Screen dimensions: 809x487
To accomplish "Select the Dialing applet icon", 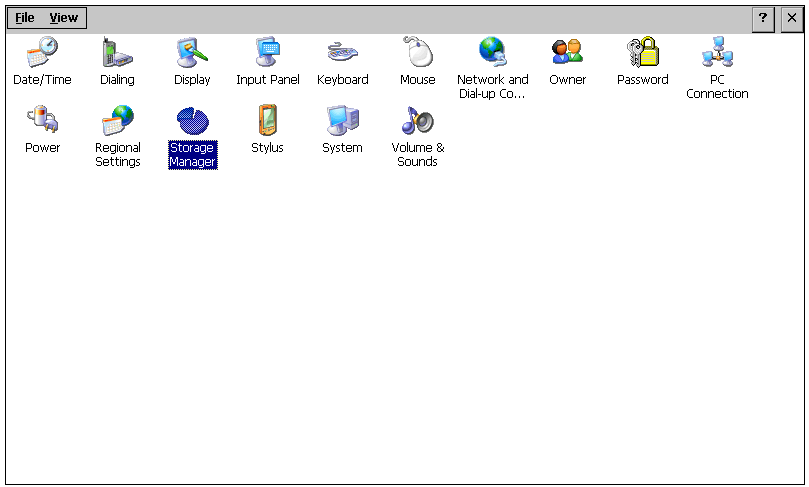I will 117,53.
